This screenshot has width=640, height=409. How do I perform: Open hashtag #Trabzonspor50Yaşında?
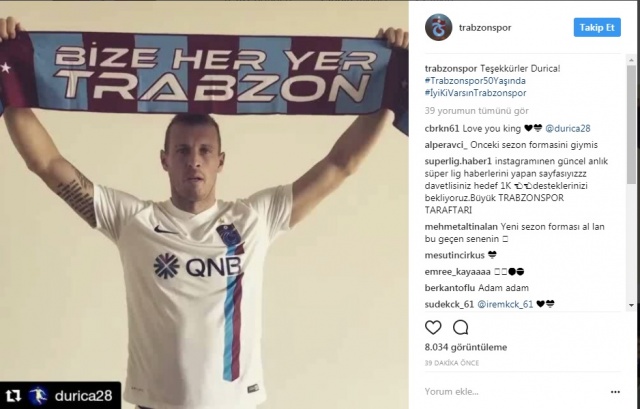[475, 80]
